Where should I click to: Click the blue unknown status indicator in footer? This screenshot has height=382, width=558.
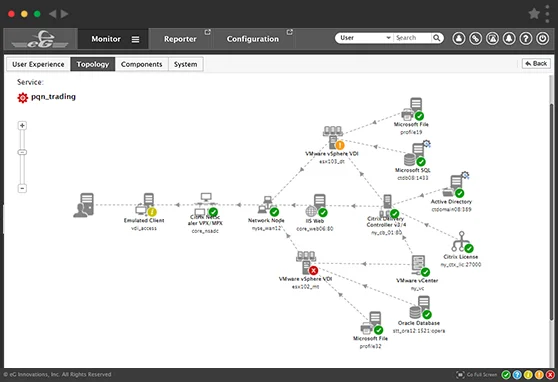click(517, 375)
